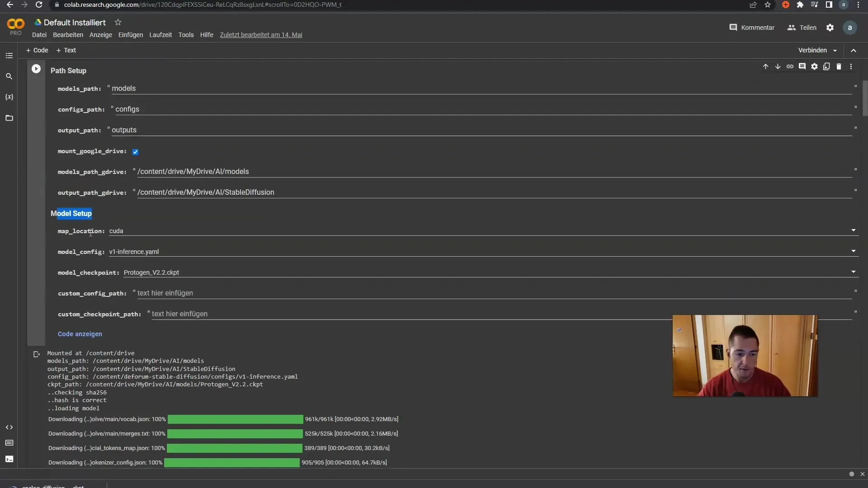Open the variables inspector panel
Screen dimensions: 868x488
9,97
